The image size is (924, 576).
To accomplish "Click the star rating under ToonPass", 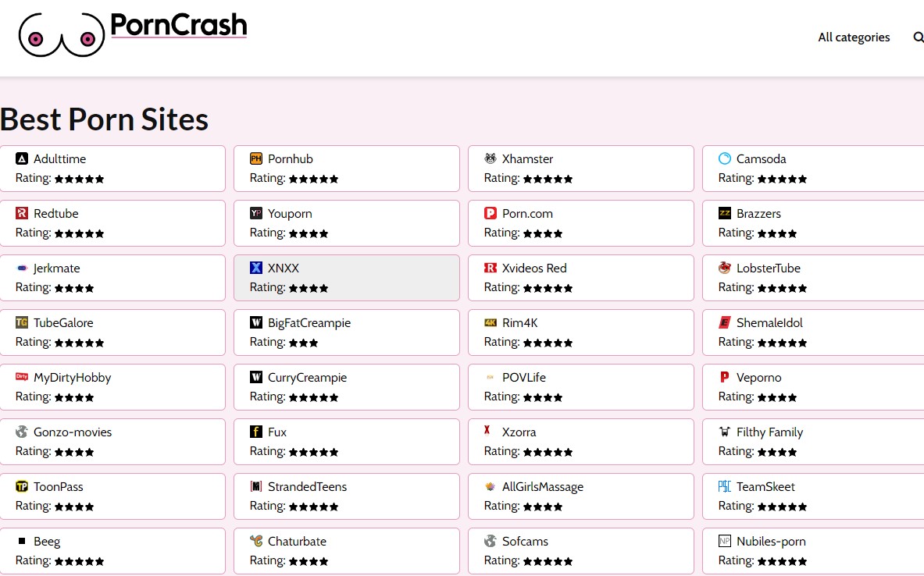I will pos(74,507).
